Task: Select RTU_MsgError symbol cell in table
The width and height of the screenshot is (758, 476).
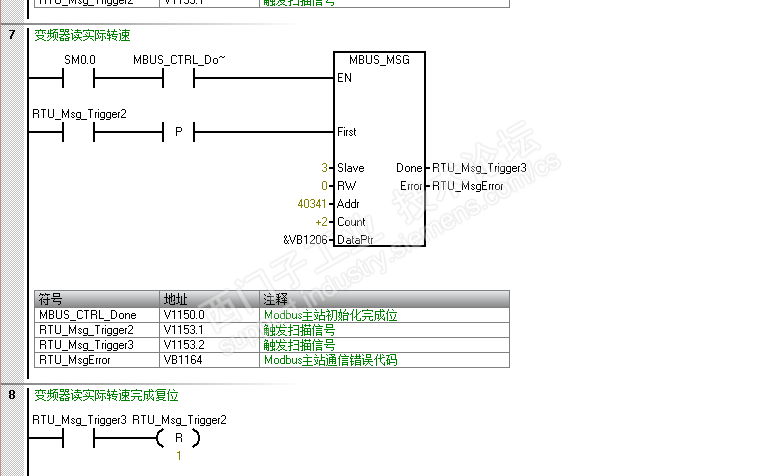Action: [97, 360]
